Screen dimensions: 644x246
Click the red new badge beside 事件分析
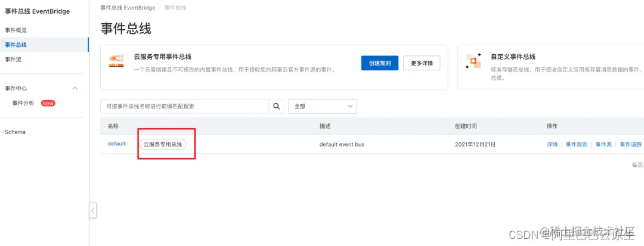pyautogui.click(x=48, y=103)
